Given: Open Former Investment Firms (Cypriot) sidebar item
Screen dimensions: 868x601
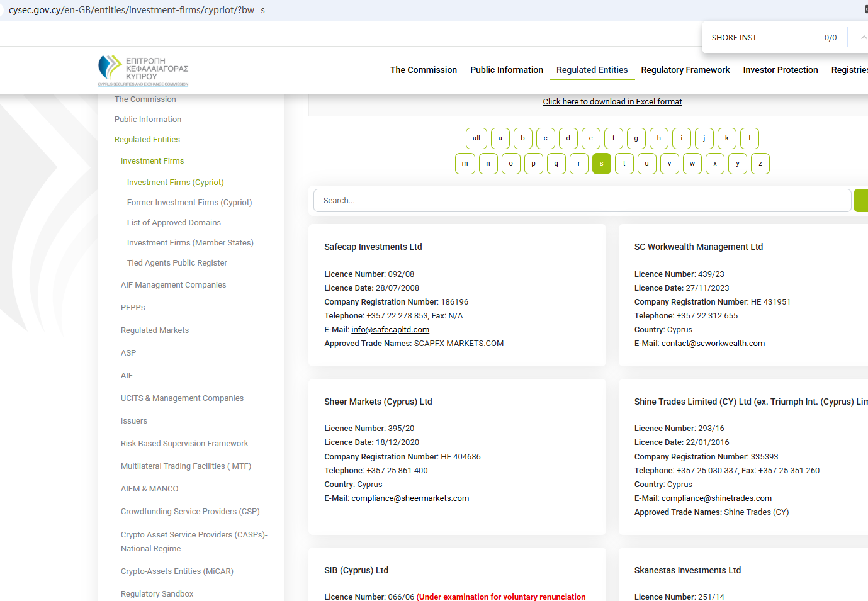Looking at the screenshot, I should [189, 203].
